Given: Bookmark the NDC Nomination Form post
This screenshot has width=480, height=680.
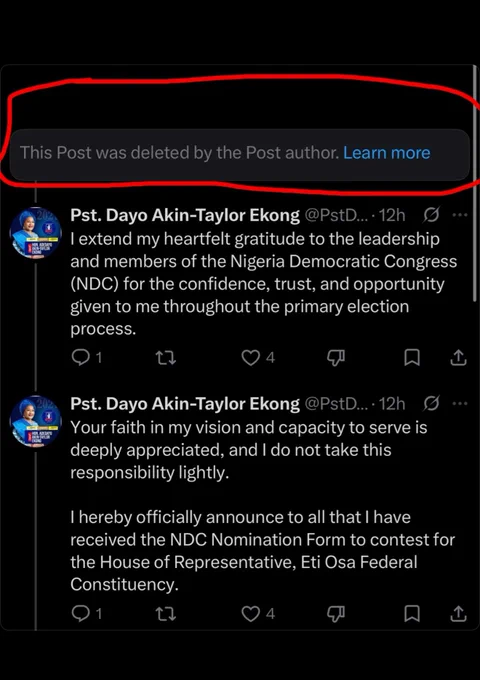Looking at the screenshot, I should pyautogui.click(x=411, y=614).
